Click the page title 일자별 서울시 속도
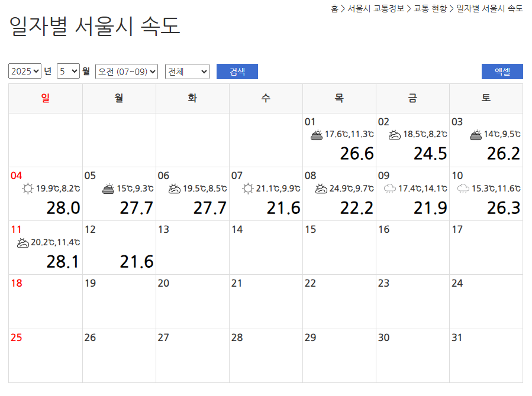532x396 pixels. point(94,26)
